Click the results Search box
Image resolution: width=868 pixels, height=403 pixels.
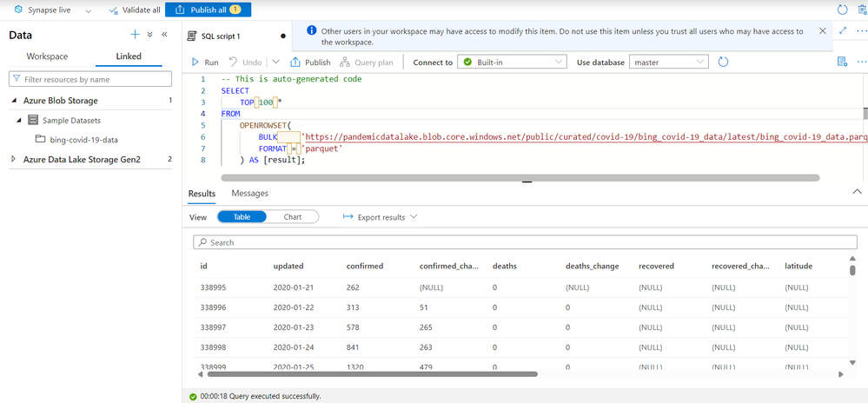click(525, 242)
